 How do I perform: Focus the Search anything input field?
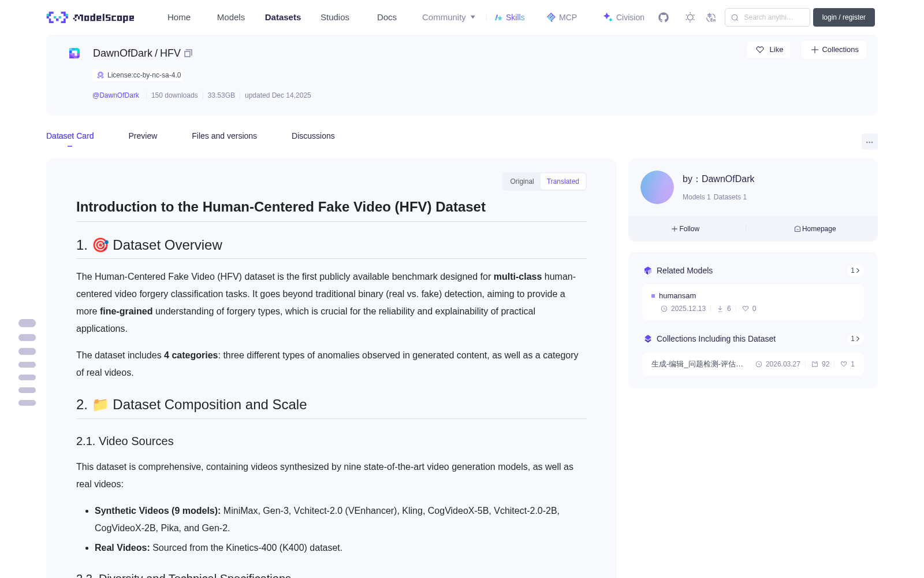tap(767, 17)
